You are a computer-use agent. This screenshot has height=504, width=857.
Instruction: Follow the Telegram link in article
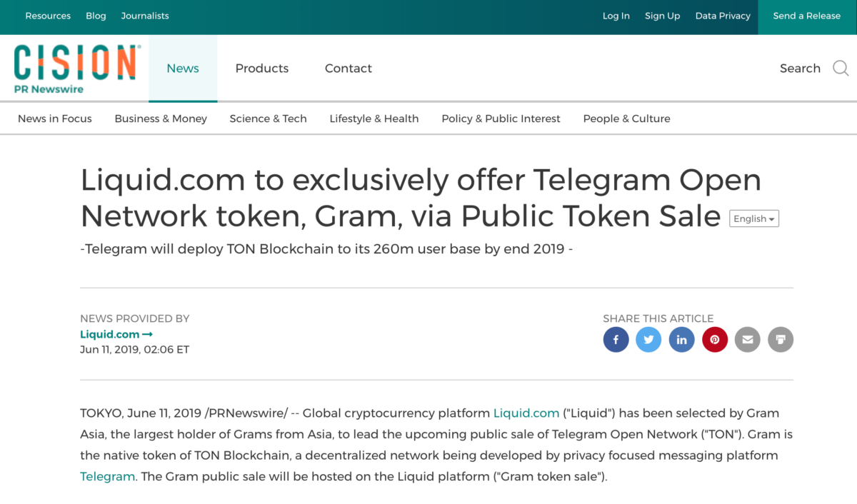107,476
